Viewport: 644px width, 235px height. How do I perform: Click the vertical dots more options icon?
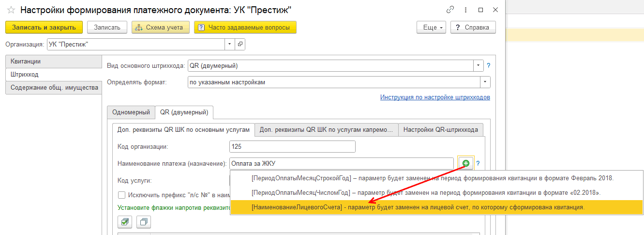tap(465, 10)
